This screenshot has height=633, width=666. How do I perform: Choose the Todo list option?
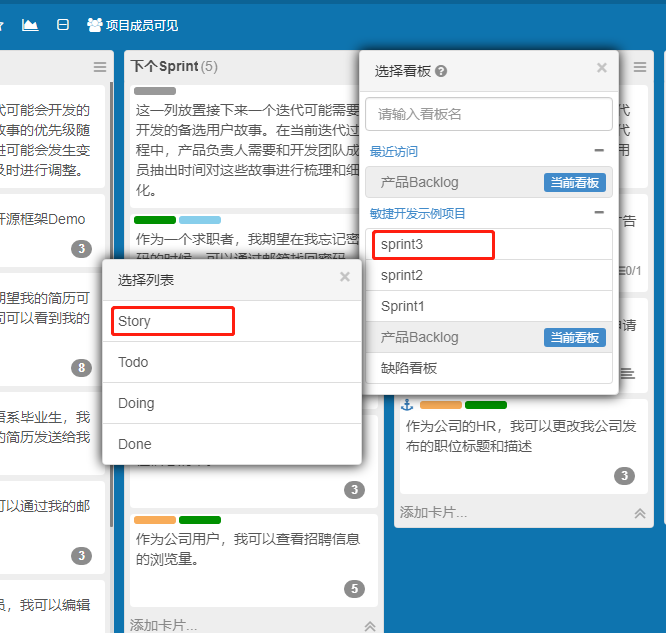(x=133, y=362)
